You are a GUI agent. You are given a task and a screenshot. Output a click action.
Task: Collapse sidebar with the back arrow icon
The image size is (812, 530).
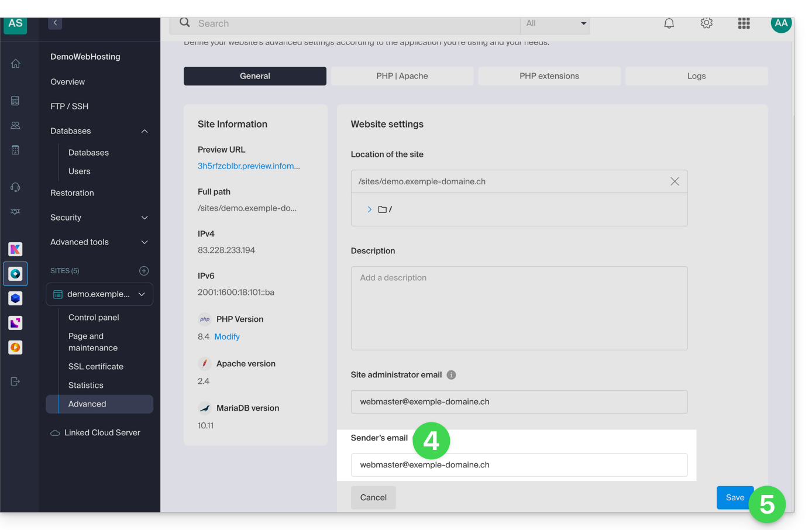click(55, 23)
